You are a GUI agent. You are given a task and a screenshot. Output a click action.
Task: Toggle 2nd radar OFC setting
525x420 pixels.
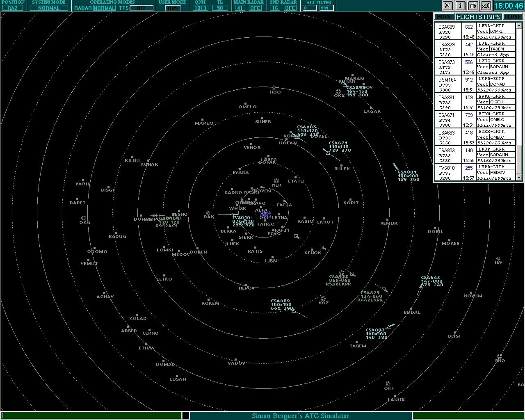click(x=290, y=8)
